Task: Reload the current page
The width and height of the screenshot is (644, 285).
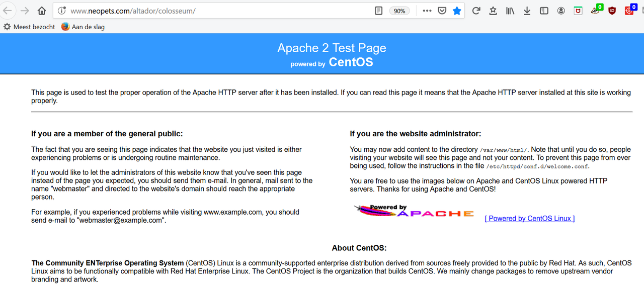Action: coord(476,11)
